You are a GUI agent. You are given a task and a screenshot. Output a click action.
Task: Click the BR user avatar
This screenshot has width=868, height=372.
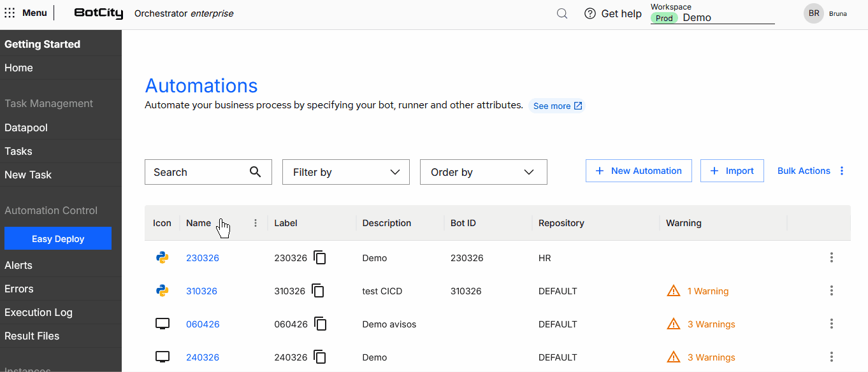(814, 13)
